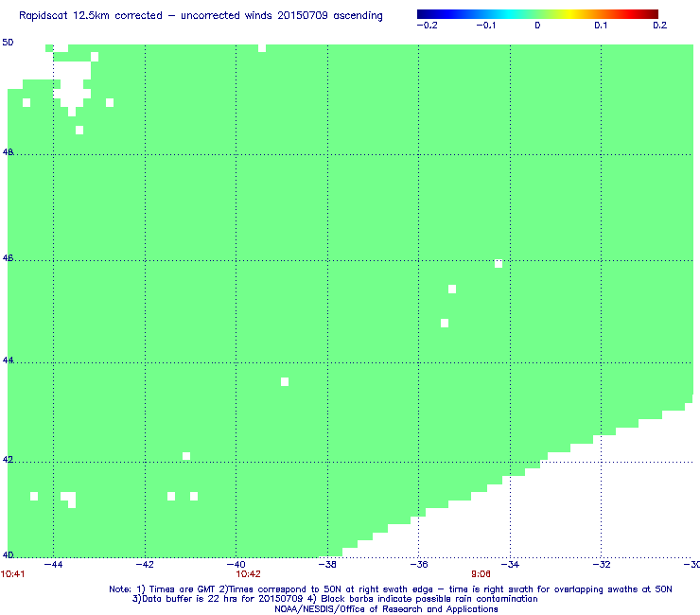700x615 pixels.
Task: Click the 0.1 color bar label
Action: point(601,26)
